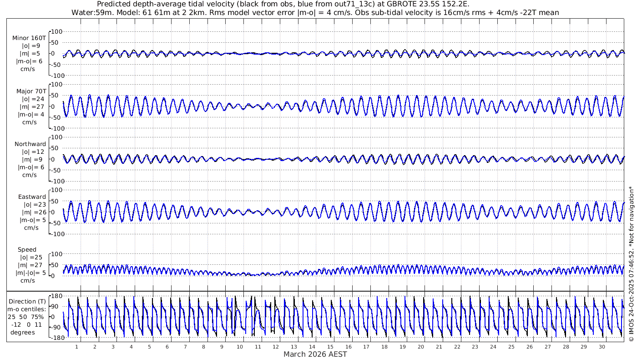Click the 'March 2026 AEST' axis title
The width and height of the screenshot is (637, 364).
tap(315, 354)
